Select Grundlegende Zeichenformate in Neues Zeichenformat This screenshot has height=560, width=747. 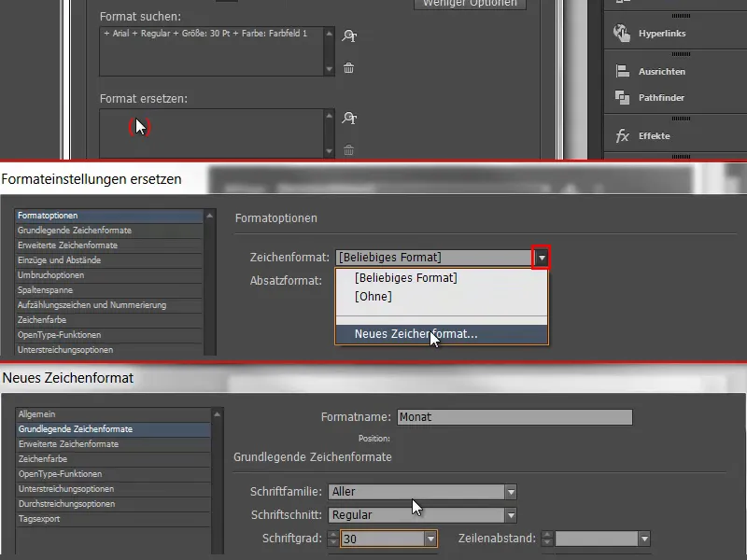[x=113, y=429]
